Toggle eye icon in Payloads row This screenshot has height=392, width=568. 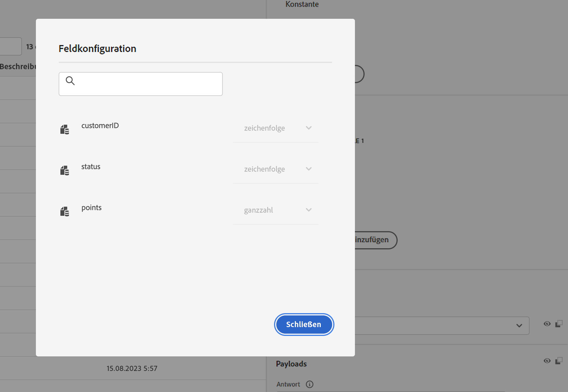tap(547, 361)
